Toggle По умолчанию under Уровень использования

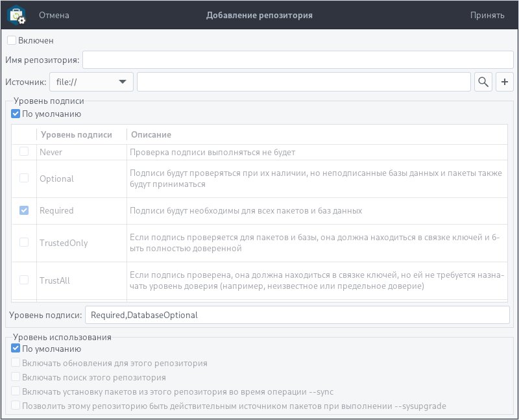click(14, 349)
